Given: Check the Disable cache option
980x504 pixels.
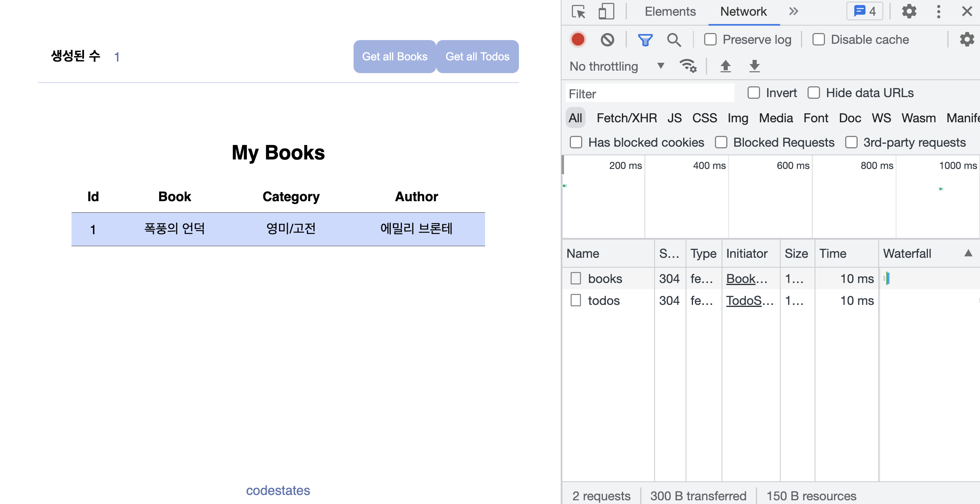Looking at the screenshot, I should point(818,40).
